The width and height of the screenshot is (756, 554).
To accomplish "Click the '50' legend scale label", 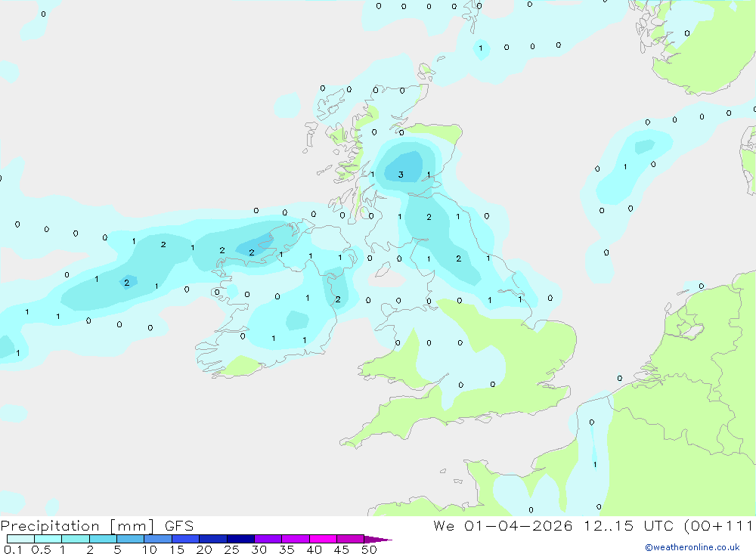I will pyautogui.click(x=369, y=549).
